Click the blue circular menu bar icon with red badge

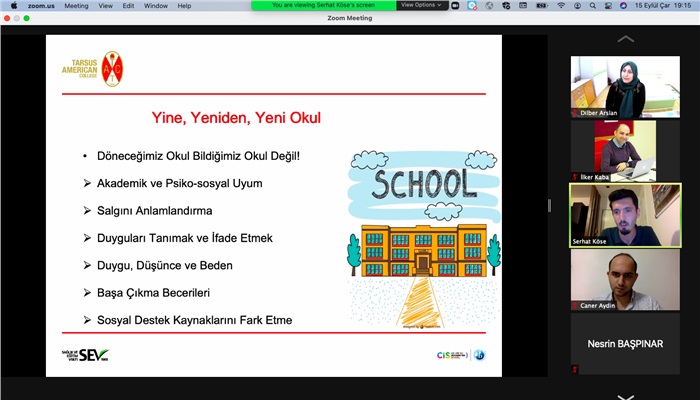[x=472, y=5]
